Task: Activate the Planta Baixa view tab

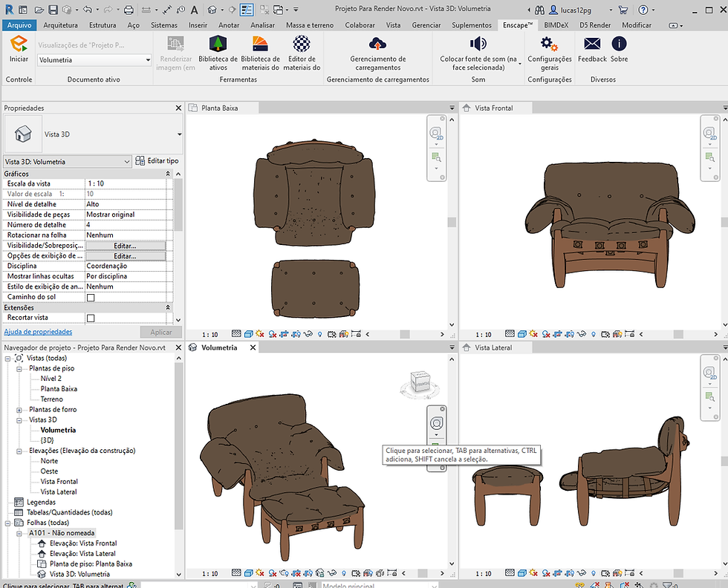Action: (x=220, y=108)
